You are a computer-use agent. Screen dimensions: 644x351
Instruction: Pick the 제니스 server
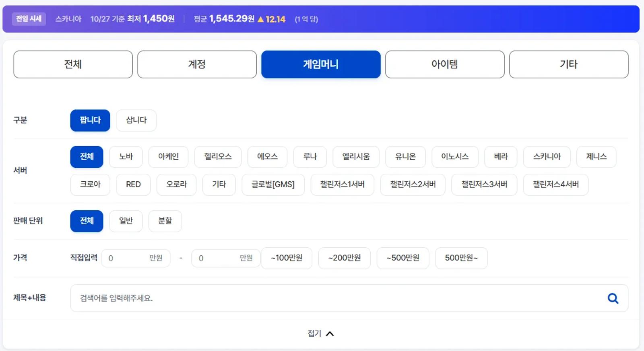tap(596, 157)
